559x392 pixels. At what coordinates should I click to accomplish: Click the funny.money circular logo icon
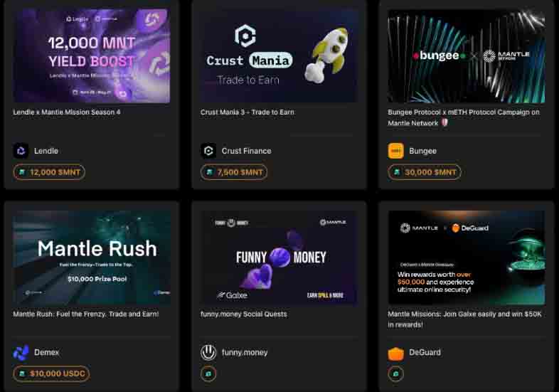[208, 352]
